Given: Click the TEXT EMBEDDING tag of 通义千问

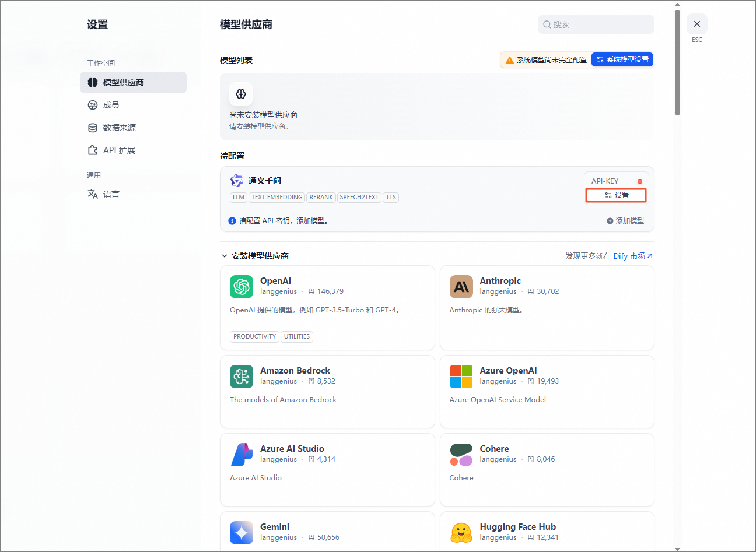Looking at the screenshot, I should pos(277,197).
